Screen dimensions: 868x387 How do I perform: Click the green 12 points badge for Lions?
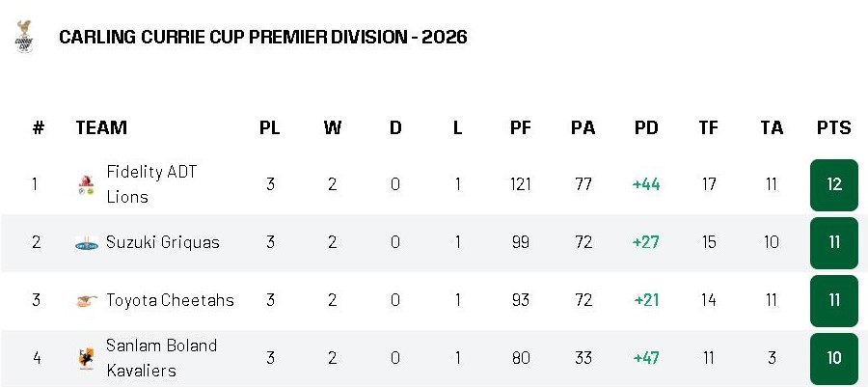[834, 185]
